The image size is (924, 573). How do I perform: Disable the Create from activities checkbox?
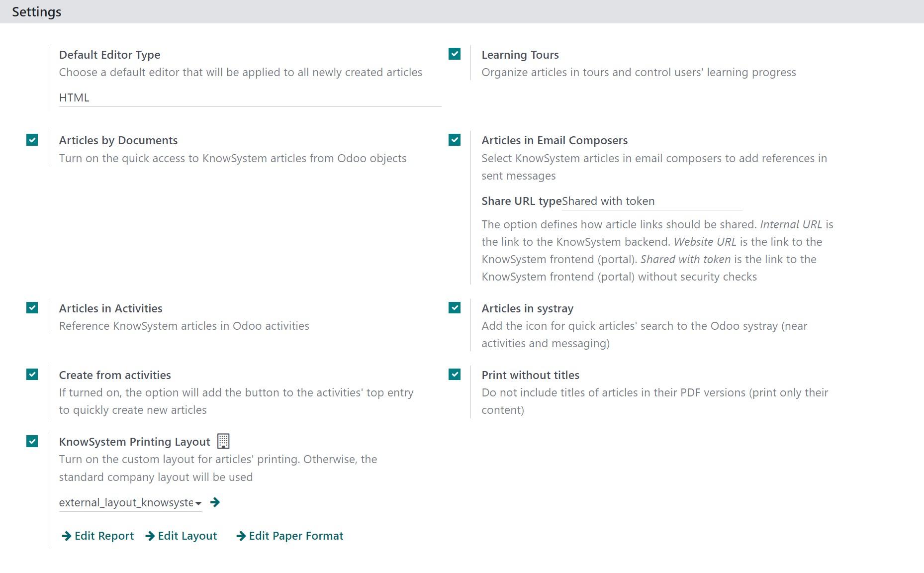[32, 374]
